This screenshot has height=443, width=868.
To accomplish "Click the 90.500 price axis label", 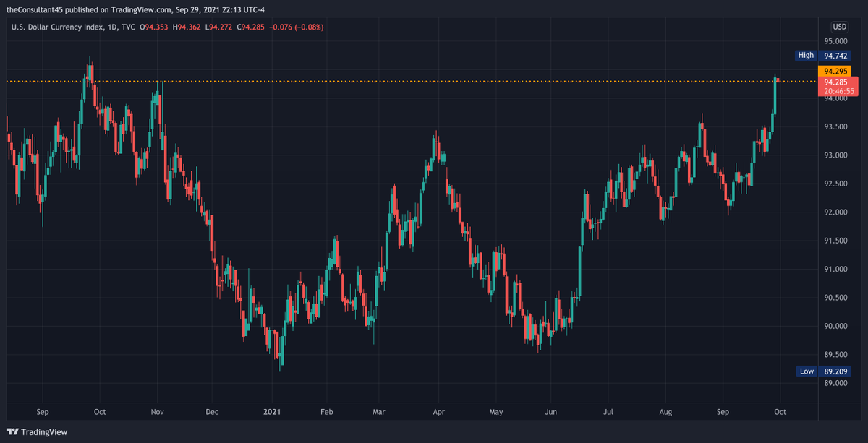I will (x=835, y=298).
